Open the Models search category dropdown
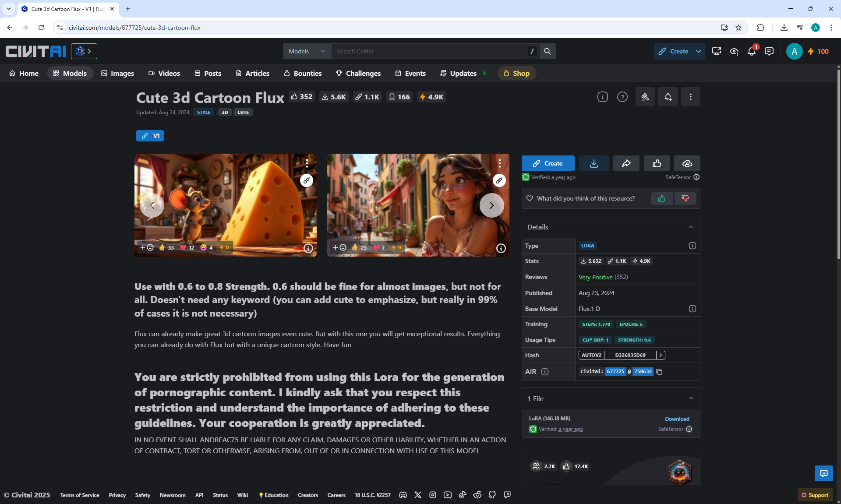The image size is (841, 504). [307, 51]
